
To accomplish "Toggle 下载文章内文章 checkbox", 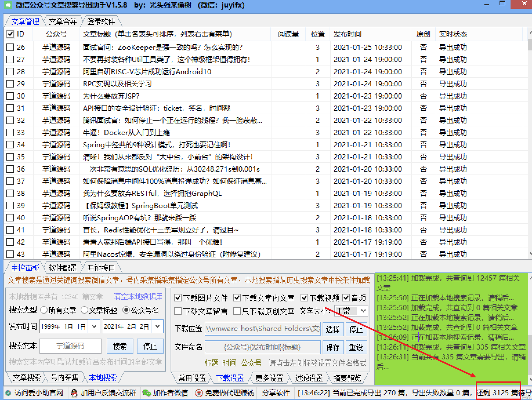I will coord(237,298).
